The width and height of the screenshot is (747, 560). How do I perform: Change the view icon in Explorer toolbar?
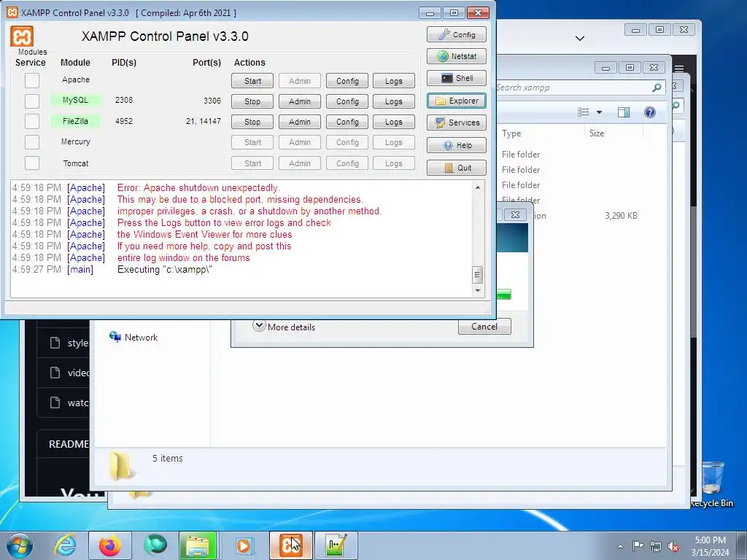583,112
